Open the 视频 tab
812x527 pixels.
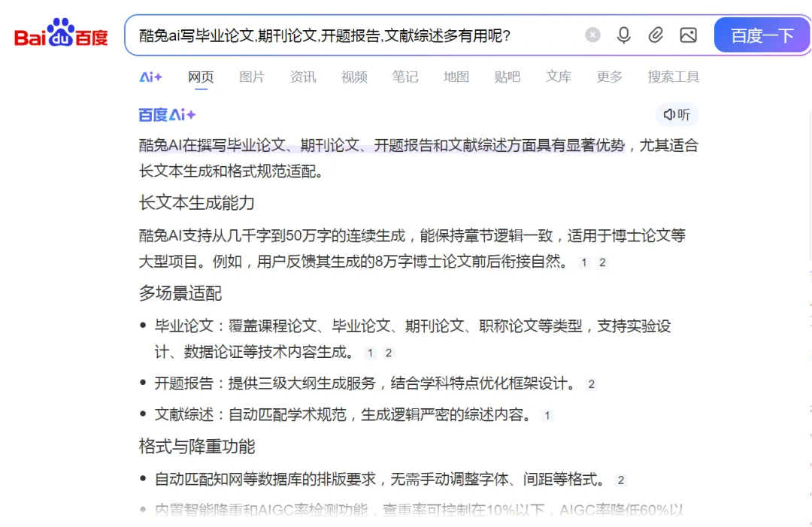click(354, 77)
